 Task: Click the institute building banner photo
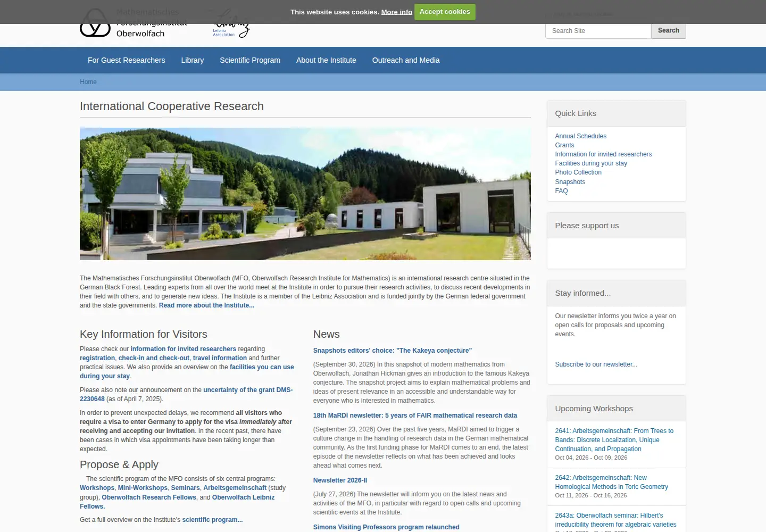tap(305, 194)
